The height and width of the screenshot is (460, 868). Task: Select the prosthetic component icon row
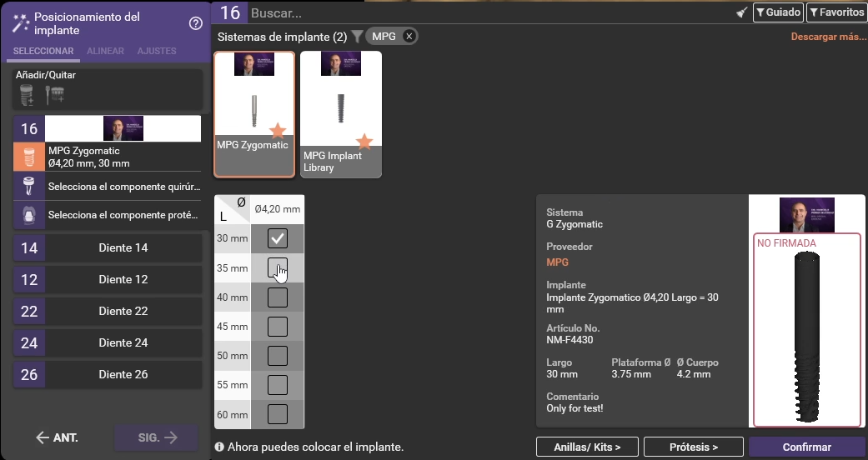[29, 214]
